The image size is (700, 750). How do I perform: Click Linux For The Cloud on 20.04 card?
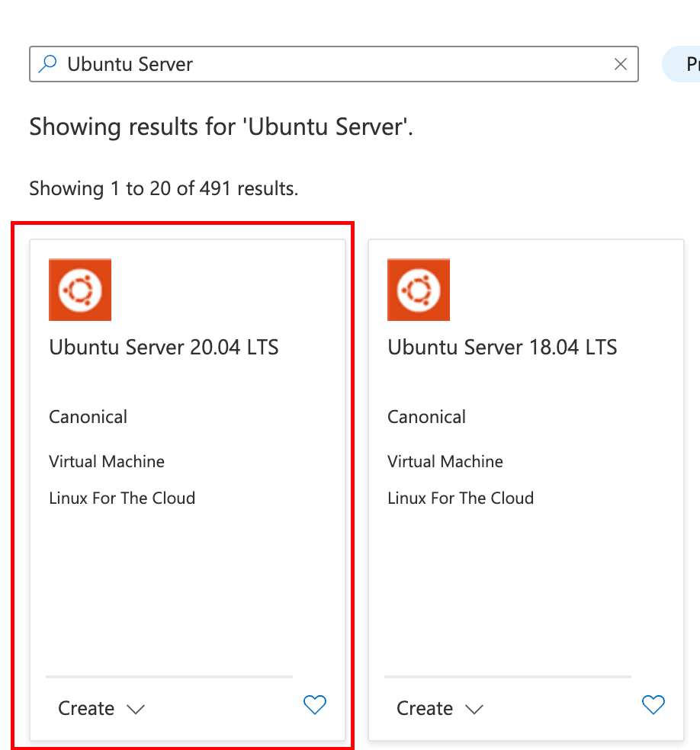pos(122,498)
